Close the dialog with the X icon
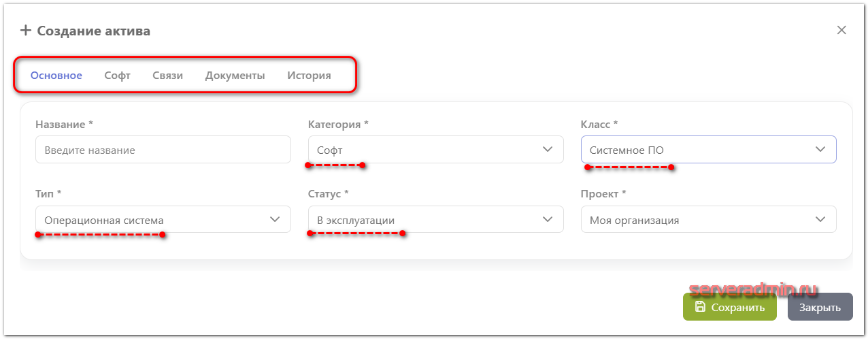 point(841,30)
